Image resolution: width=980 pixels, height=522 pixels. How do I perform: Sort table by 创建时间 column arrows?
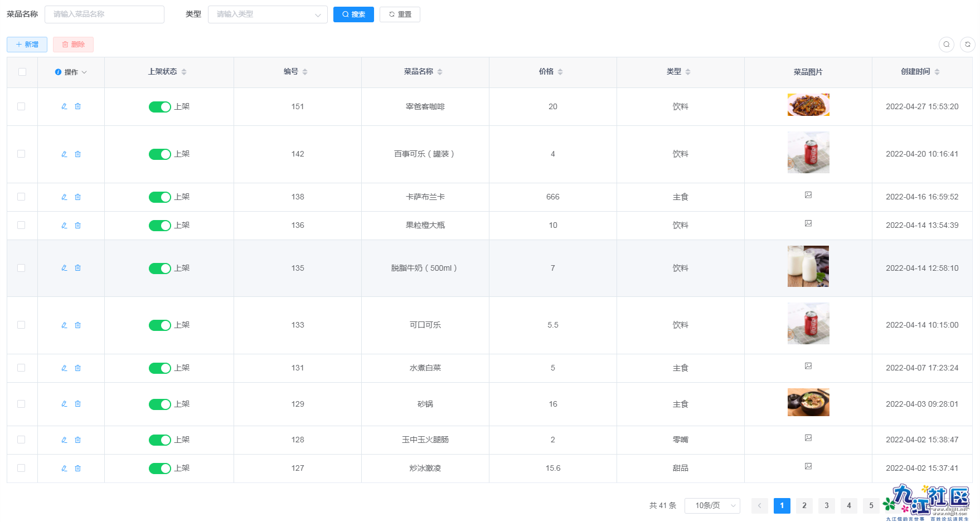pyautogui.click(x=937, y=71)
